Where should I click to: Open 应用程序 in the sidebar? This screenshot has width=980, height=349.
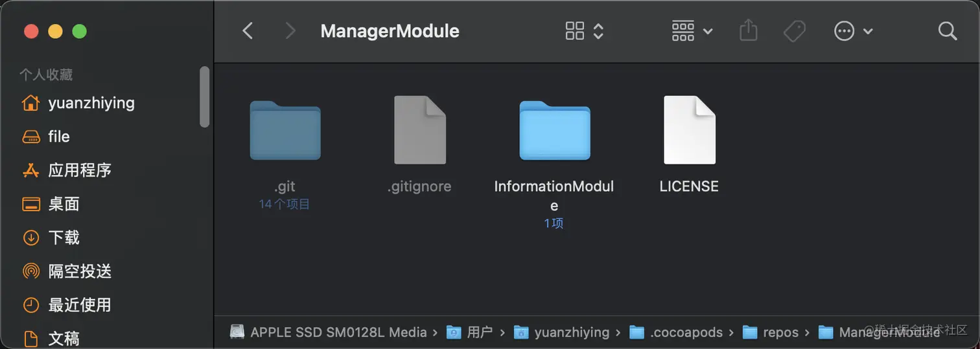pos(79,170)
